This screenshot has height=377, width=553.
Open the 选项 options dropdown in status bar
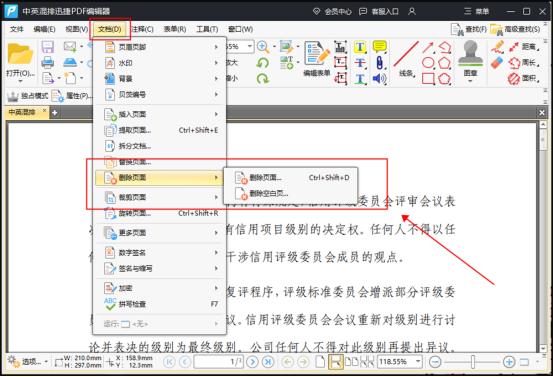[x=28, y=362]
